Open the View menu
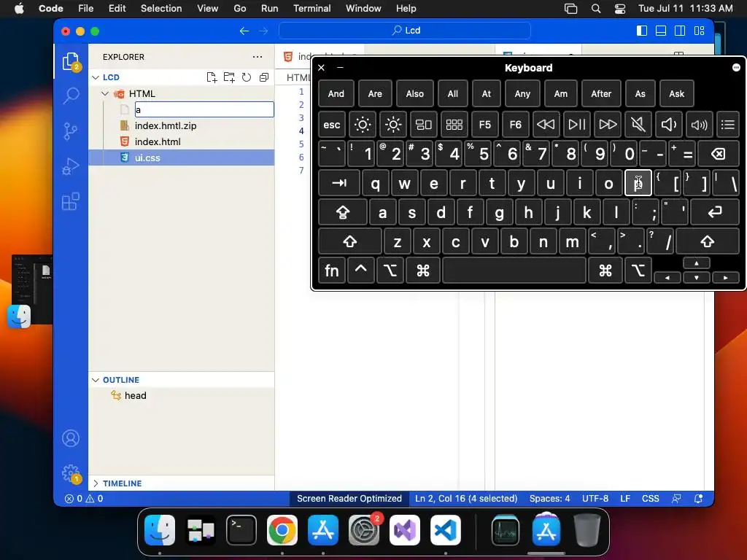Image resolution: width=747 pixels, height=560 pixels. pyautogui.click(x=207, y=8)
